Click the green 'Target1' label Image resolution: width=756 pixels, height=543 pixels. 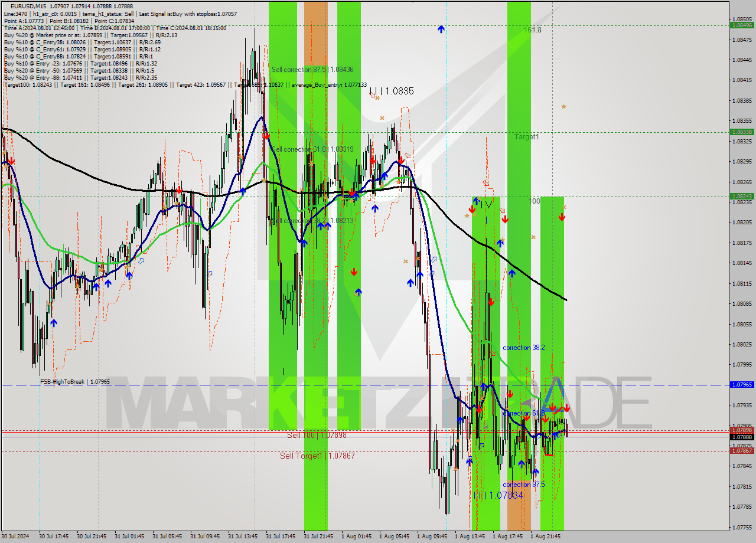click(x=526, y=136)
